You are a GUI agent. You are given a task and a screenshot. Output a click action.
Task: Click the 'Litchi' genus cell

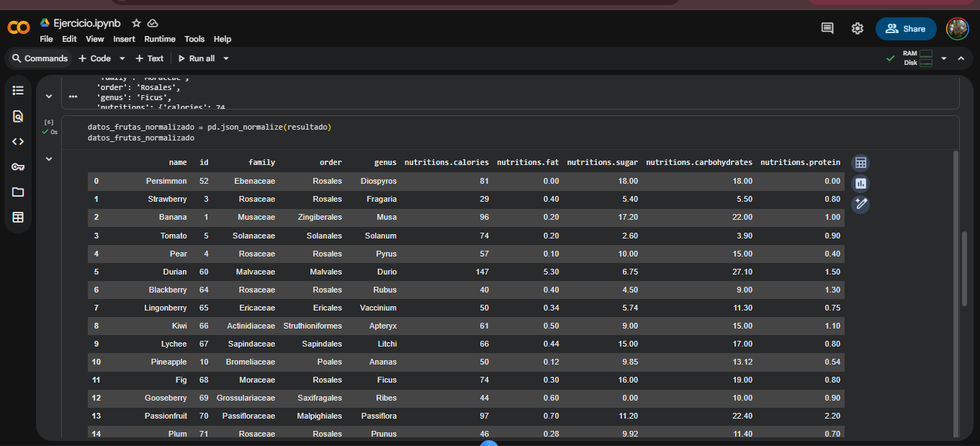(x=387, y=344)
